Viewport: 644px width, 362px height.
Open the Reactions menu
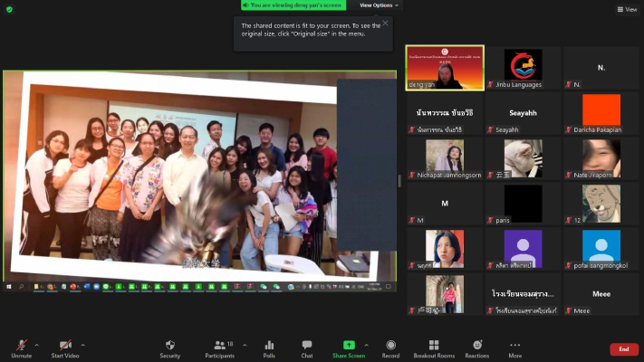click(x=476, y=347)
